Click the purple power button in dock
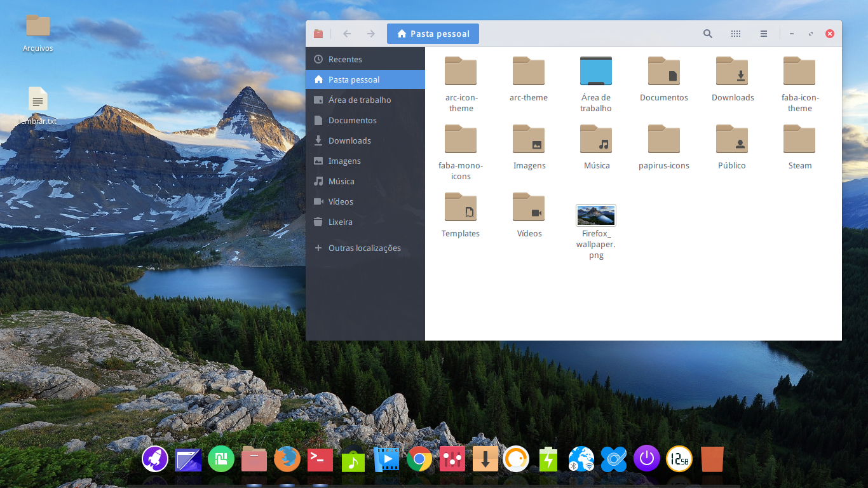The width and height of the screenshot is (868, 488). [x=647, y=458]
